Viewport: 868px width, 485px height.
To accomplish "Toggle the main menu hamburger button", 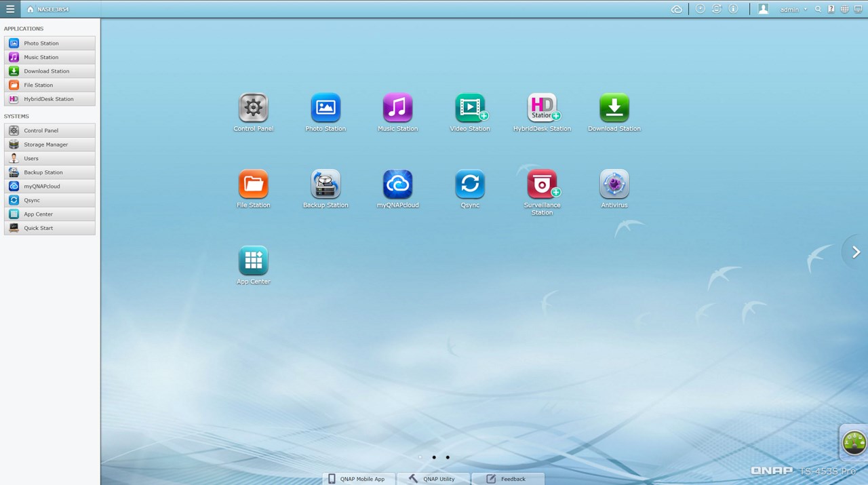I will [x=10, y=9].
